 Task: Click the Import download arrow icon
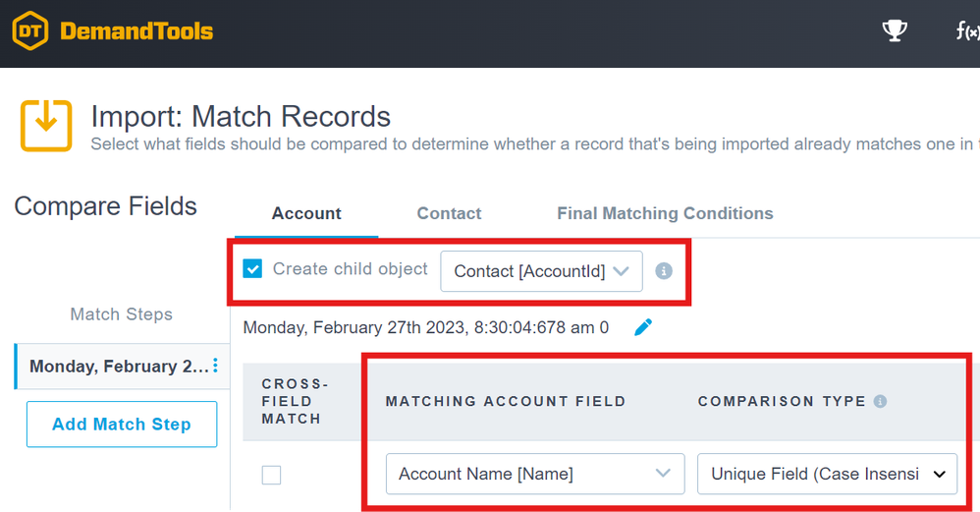point(46,126)
